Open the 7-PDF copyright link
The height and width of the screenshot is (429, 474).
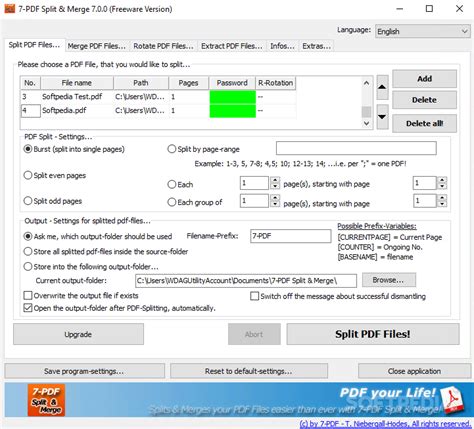pos(385,424)
